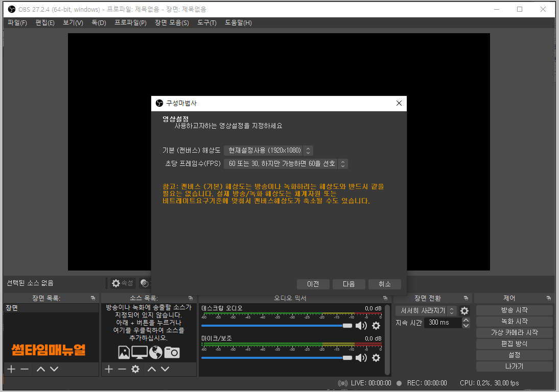
Task: Open transition properties gear icon
Action: 464,311
